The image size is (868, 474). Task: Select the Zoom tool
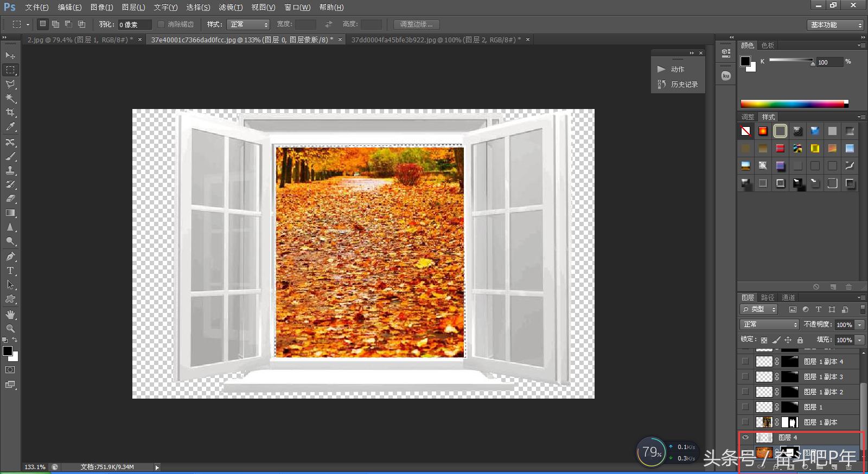[x=10, y=329]
